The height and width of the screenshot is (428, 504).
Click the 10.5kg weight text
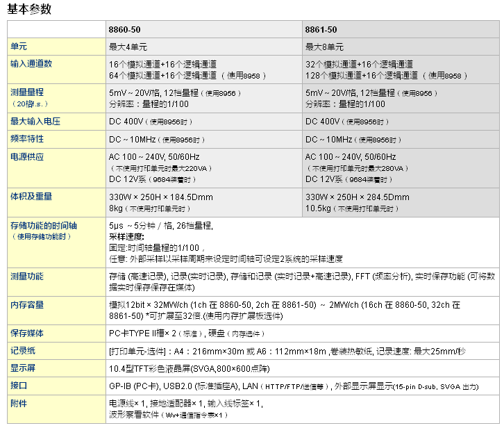tap(318, 208)
